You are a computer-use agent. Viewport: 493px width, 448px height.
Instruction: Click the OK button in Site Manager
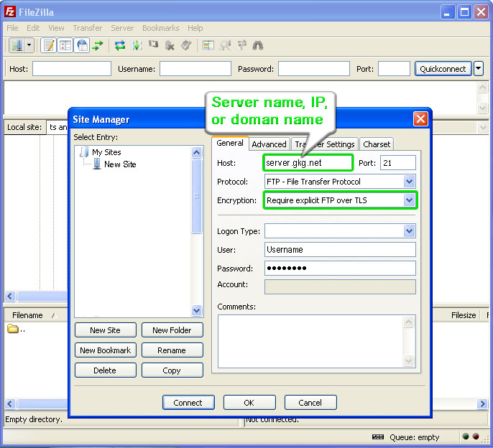point(249,403)
